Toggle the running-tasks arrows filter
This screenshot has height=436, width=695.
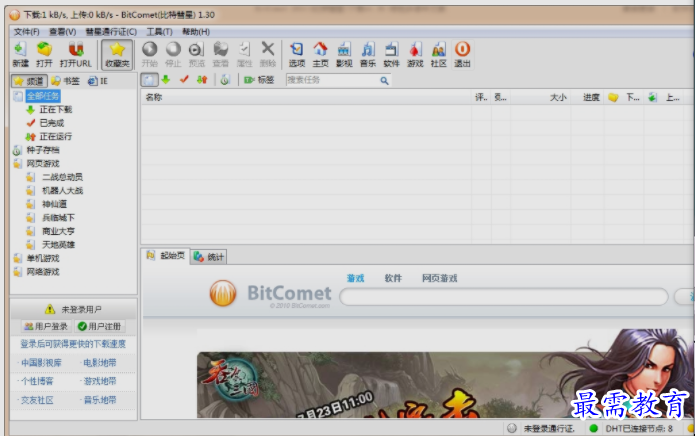(202, 80)
